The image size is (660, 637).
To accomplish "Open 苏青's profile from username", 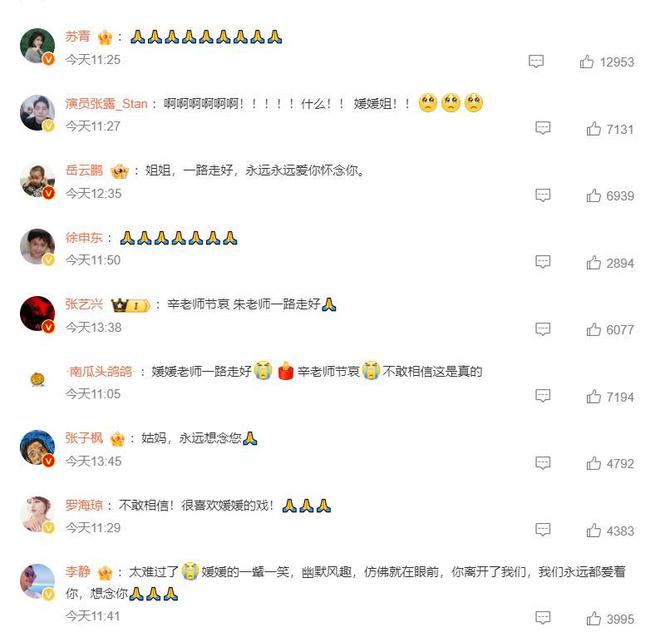I will pyautogui.click(x=78, y=37).
